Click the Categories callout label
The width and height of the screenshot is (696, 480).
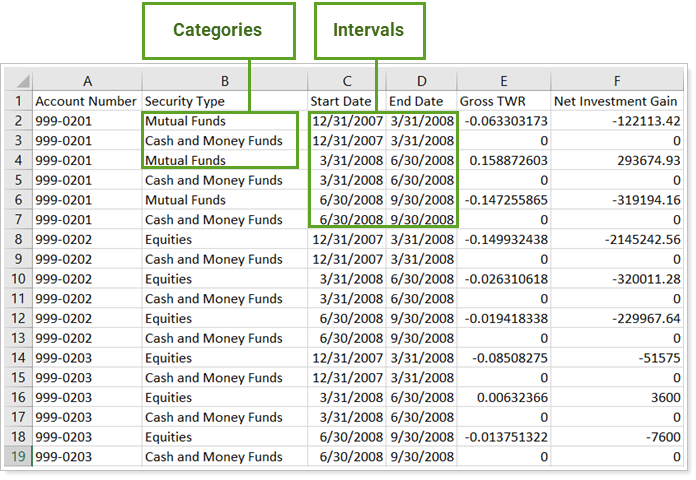[x=217, y=30]
